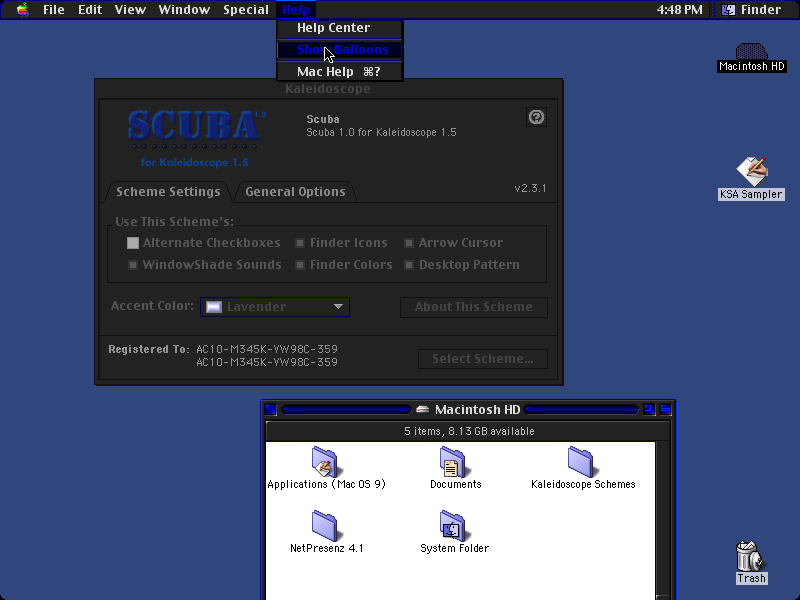Click the Kaleidoscope help question mark icon
Image resolution: width=800 pixels, height=600 pixels.
[536, 117]
